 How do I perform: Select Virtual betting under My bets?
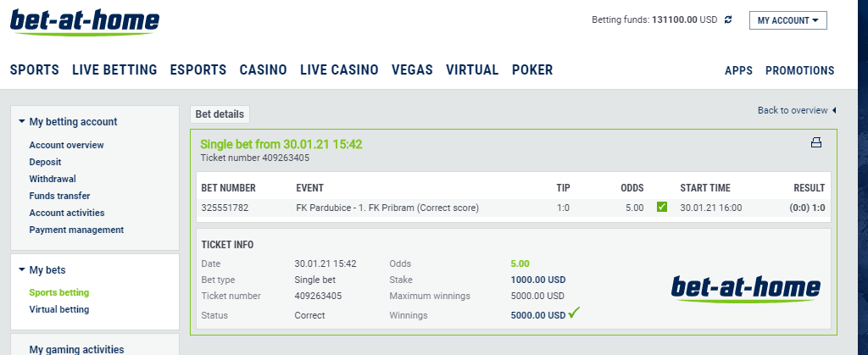(x=59, y=309)
